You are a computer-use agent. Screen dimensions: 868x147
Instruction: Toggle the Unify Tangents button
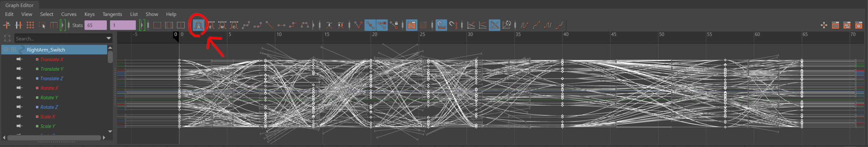370,25
